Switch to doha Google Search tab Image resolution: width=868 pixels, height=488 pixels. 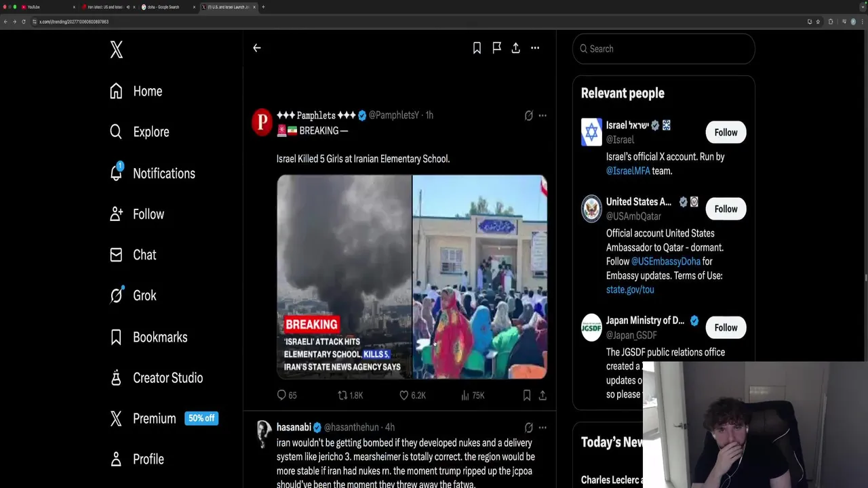point(166,7)
